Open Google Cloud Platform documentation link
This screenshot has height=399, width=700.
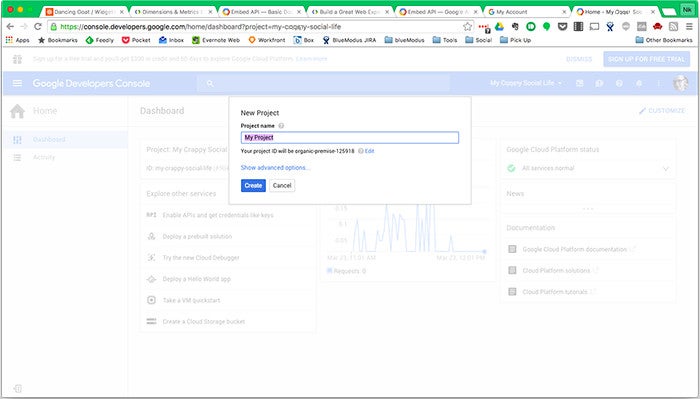[x=575, y=249]
